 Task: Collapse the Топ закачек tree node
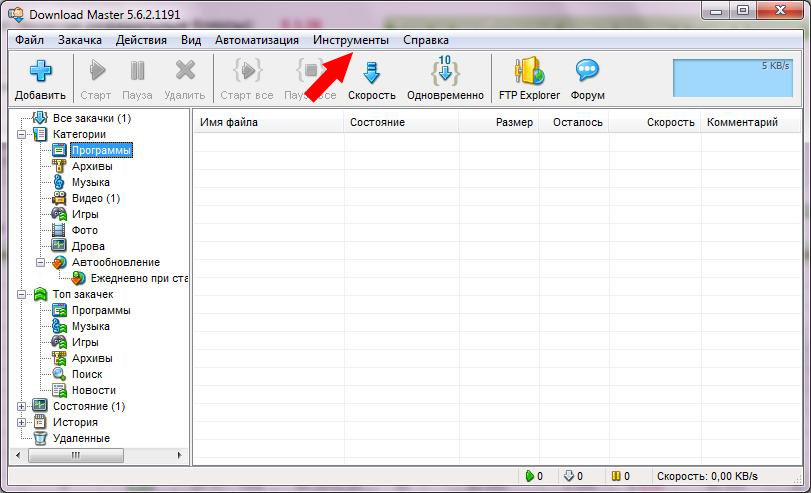(x=23, y=294)
